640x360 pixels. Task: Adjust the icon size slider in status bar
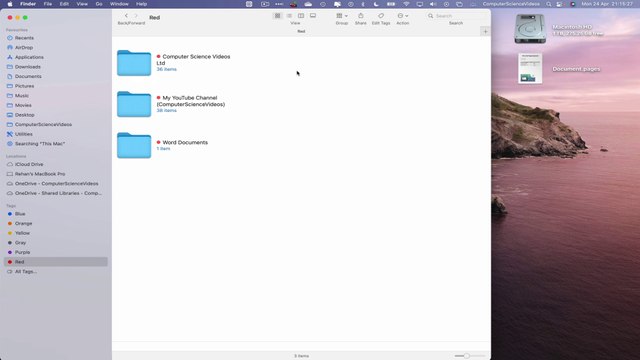tap(467, 356)
